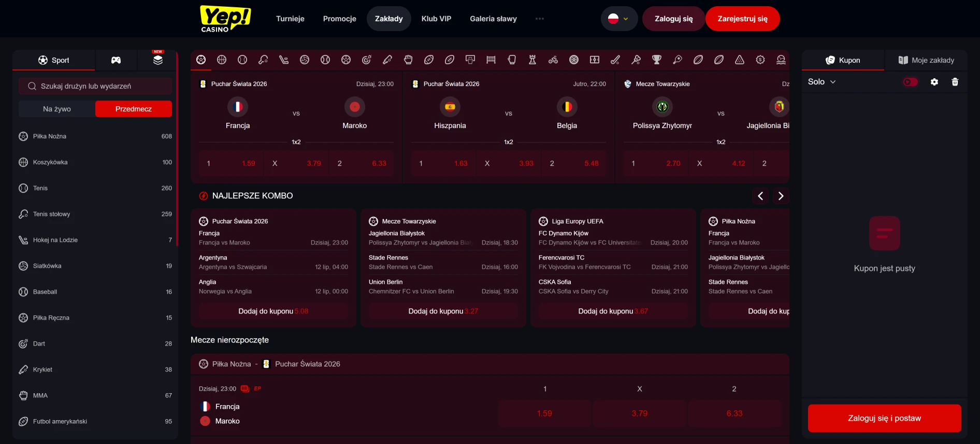Viewport: 980px width, 444px height.
Task: Open the language flag dropdown
Action: point(619,19)
